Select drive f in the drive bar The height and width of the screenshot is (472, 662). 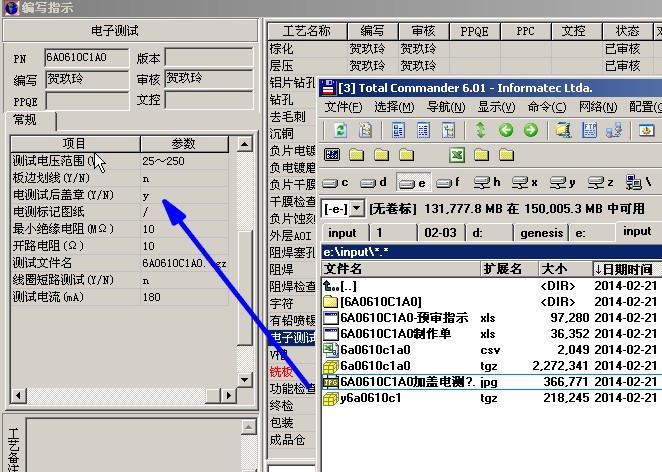click(448, 183)
